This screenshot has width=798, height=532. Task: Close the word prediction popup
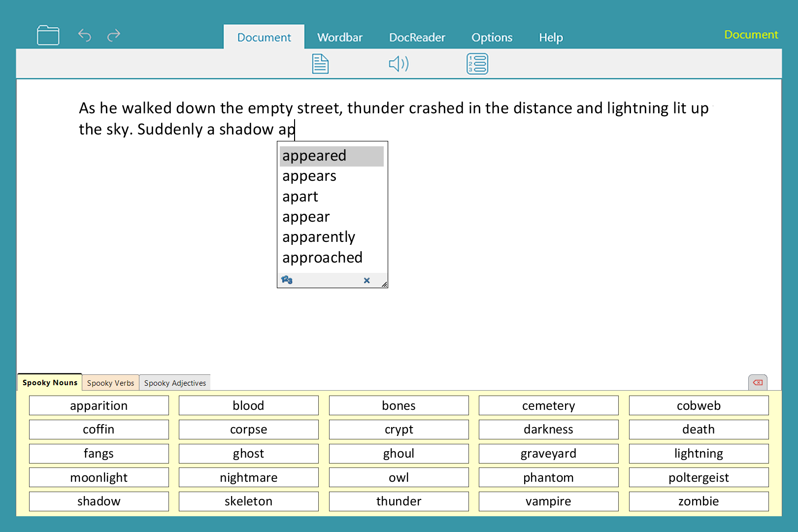pos(366,280)
